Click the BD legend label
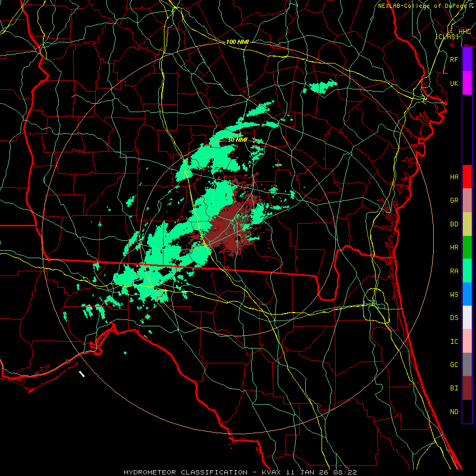The height and width of the screenshot is (476, 476). pos(454,224)
